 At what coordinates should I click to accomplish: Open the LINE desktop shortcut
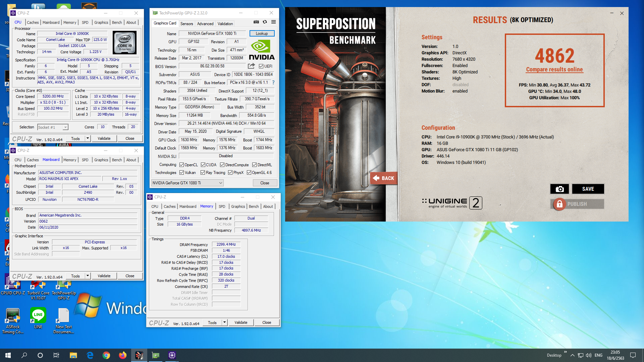(38, 318)
